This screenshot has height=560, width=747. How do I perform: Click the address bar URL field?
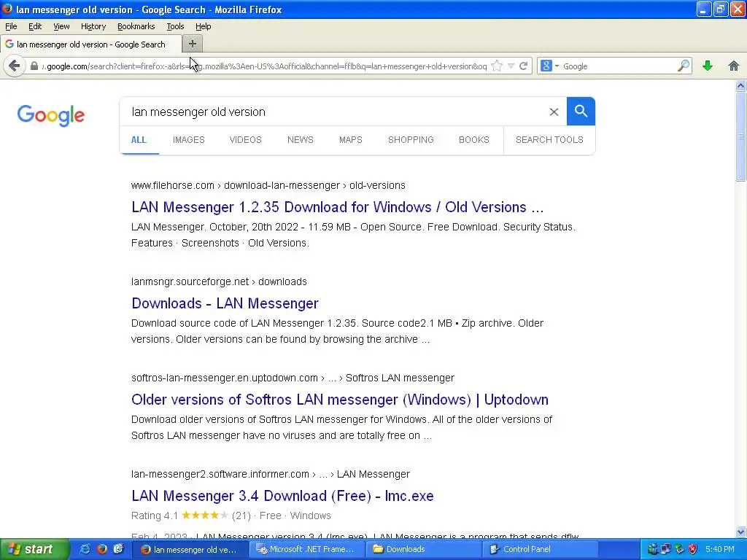click(x=264, y=66)
